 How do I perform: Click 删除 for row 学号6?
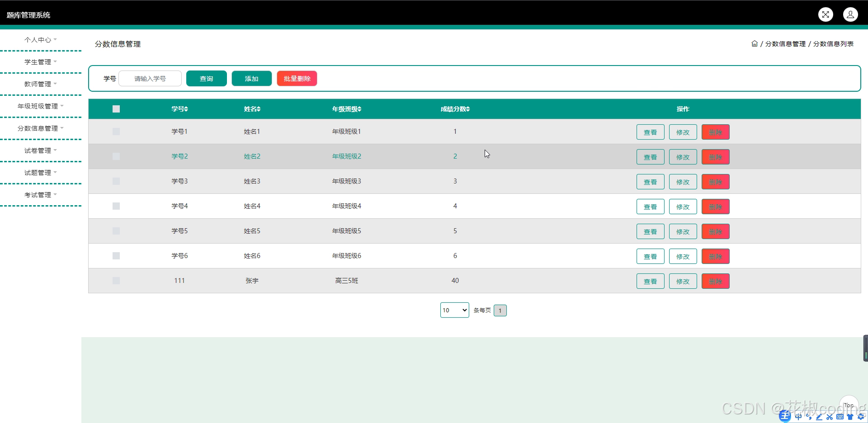coord(716,256)
